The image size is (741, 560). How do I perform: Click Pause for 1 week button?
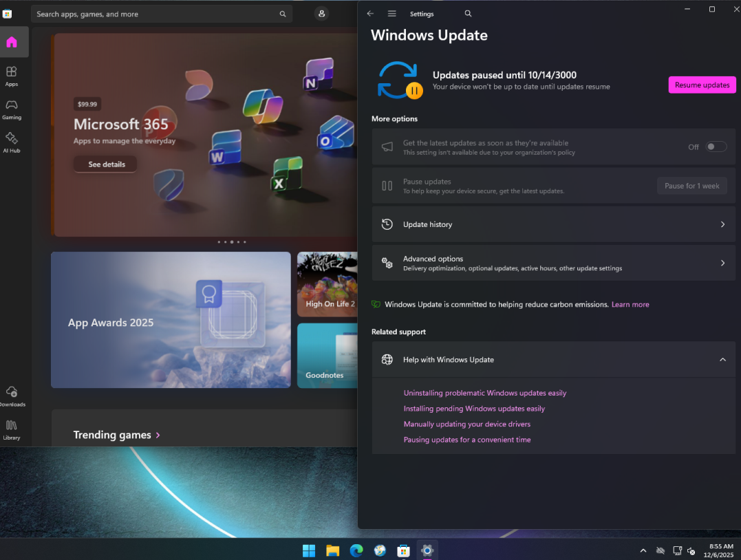click(692, 186)
